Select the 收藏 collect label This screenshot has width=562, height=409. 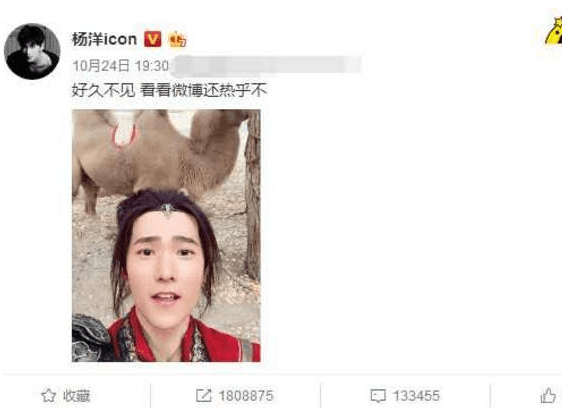(x=76, y=396)
